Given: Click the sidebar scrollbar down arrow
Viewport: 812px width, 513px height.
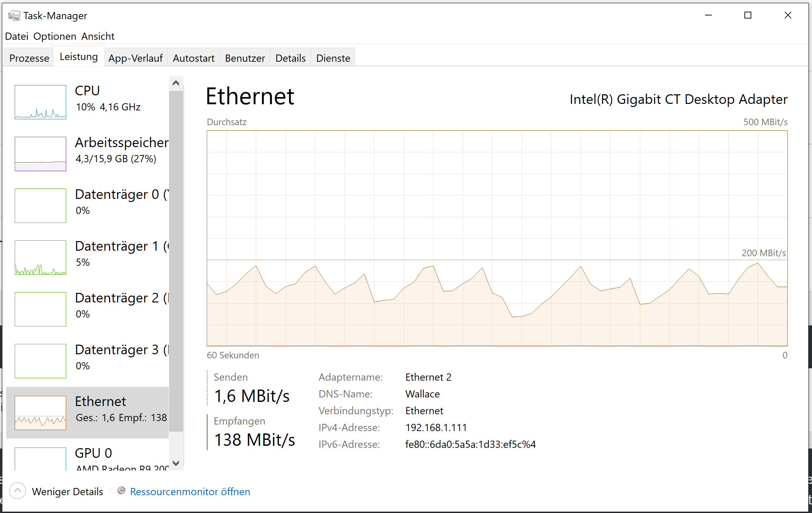Looking at the screenshot, I should pos(176,463).
